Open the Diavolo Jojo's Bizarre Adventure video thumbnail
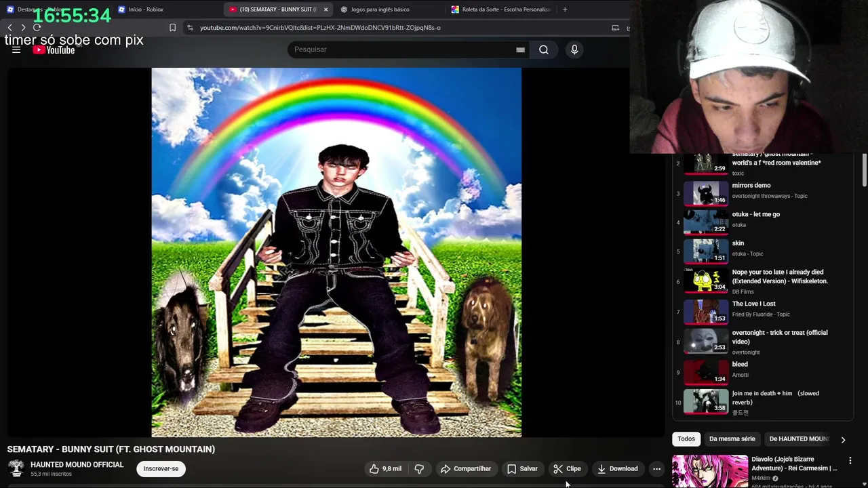 click(709, 471)
